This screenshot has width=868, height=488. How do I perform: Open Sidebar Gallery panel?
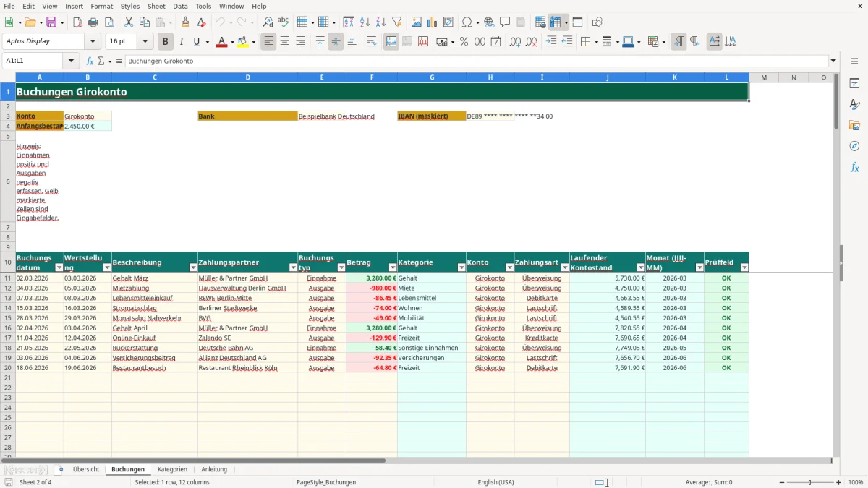click(x=854, y=126)
